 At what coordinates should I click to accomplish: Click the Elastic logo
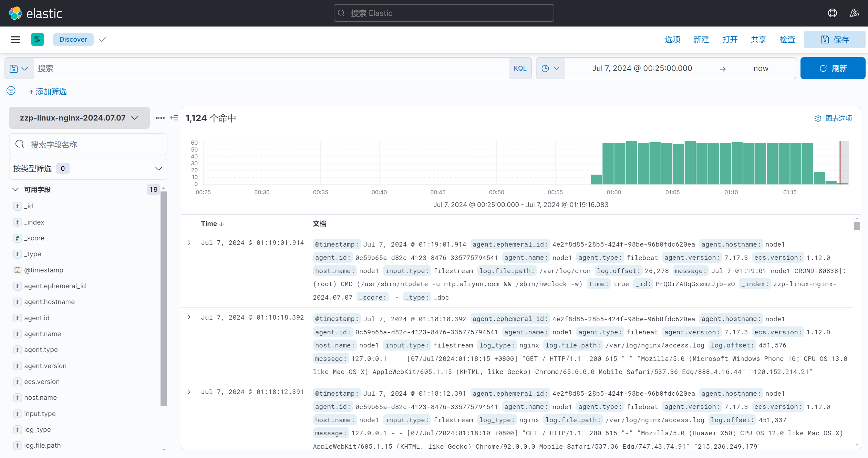pos(35,13)
